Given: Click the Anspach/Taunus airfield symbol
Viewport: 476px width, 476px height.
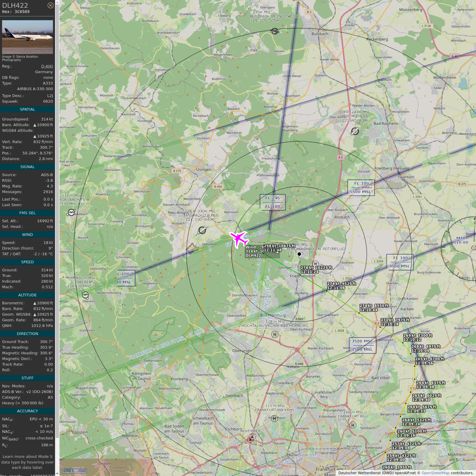Looking at the screenshot, I should click(202, 230).
